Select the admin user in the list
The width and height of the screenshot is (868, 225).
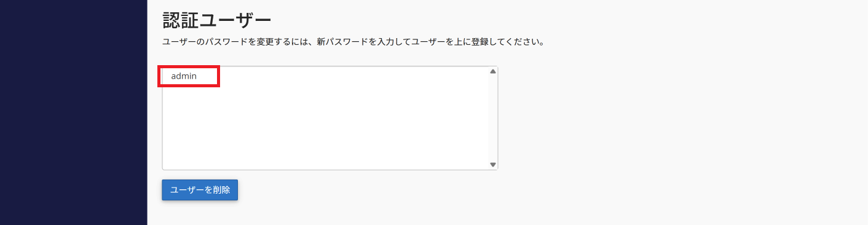(184, 76)
